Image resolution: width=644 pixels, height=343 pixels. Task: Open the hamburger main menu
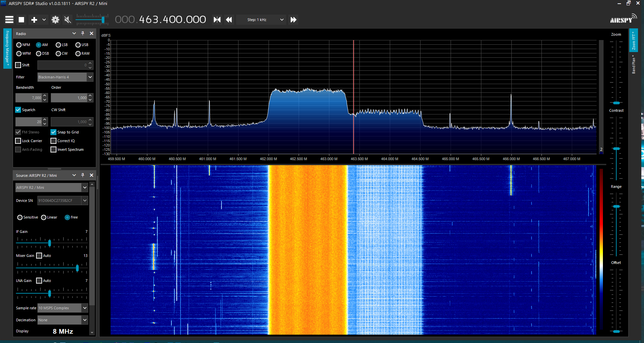(9, 20)
